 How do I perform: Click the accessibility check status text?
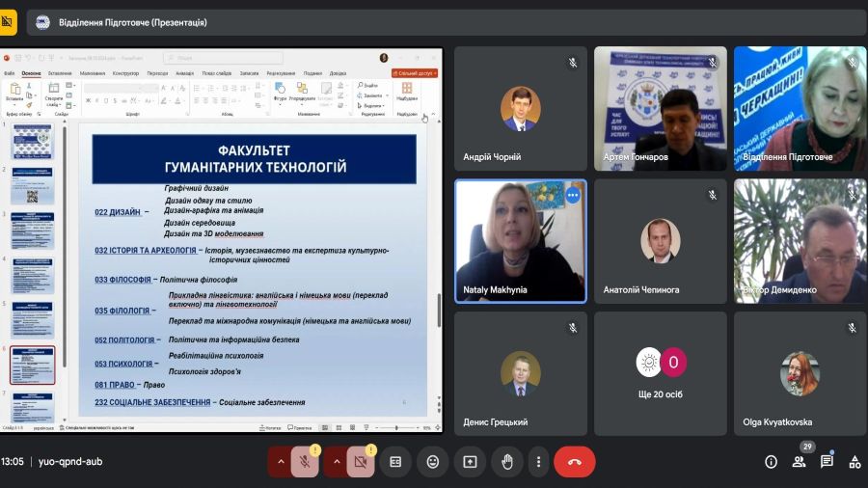[x=97, y=427]
